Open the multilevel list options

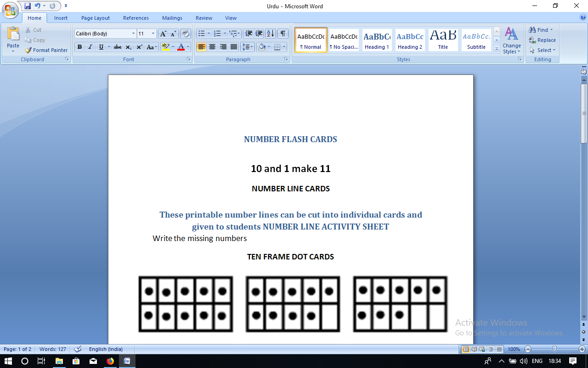[234, 34]
